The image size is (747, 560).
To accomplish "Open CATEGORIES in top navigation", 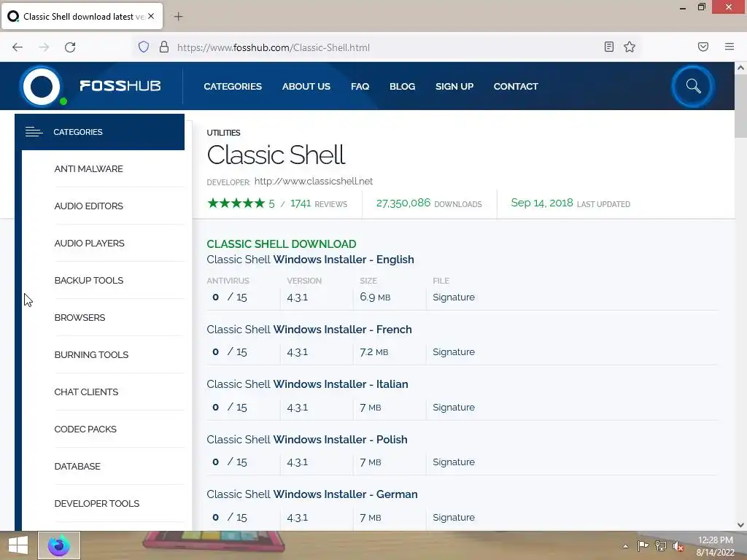I will [x=233, y=87].
